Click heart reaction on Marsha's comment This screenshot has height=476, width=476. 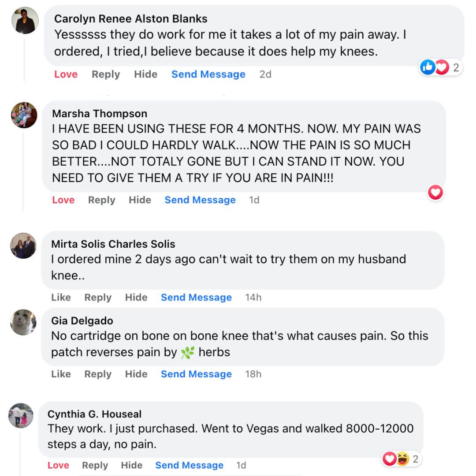click(435, 192)
